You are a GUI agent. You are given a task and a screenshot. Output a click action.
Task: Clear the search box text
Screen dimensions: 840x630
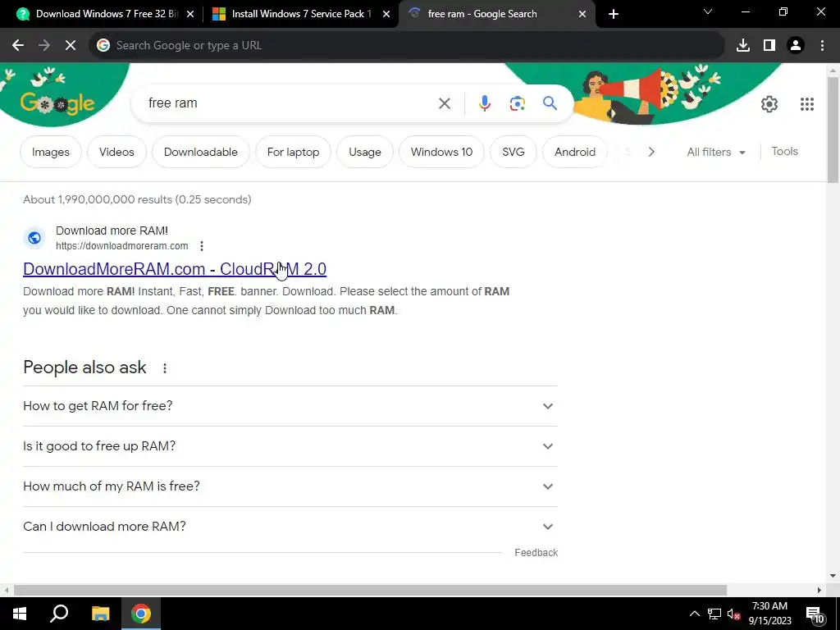coord(444,103)
